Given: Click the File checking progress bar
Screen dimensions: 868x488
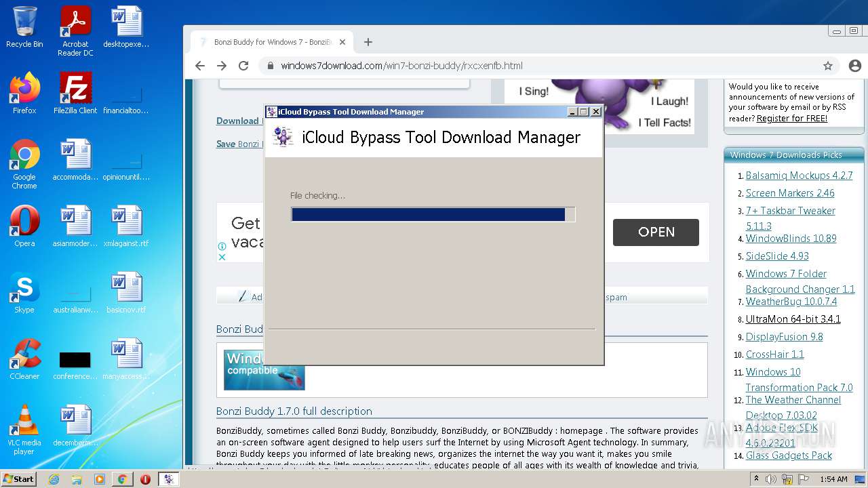Looking at the screenshot, I should click(x=433, y=214).
